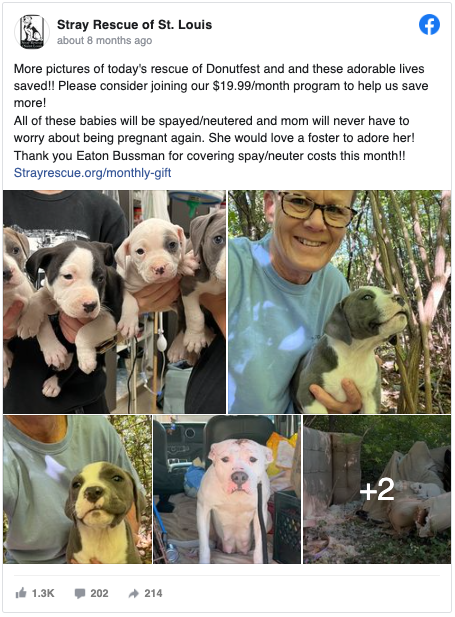Expand the +2 more photos tile
The image size is (455, 617).
377,490
